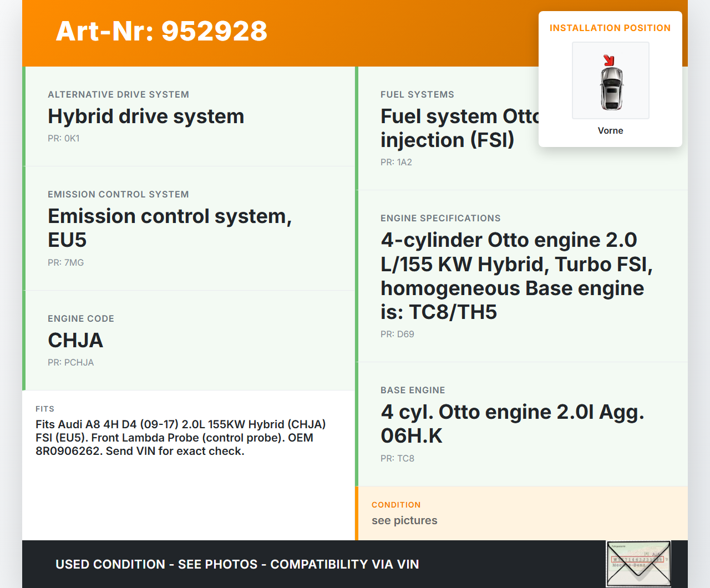
Task: Click the 'Emission control system, EU5' entry
Action: 169,228
